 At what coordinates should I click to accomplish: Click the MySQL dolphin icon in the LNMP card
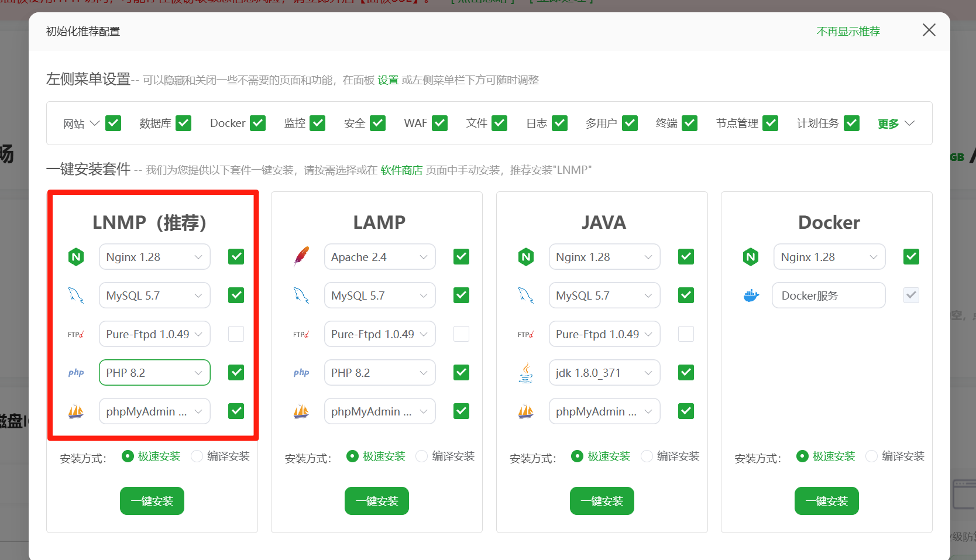(x=76, y=296)
